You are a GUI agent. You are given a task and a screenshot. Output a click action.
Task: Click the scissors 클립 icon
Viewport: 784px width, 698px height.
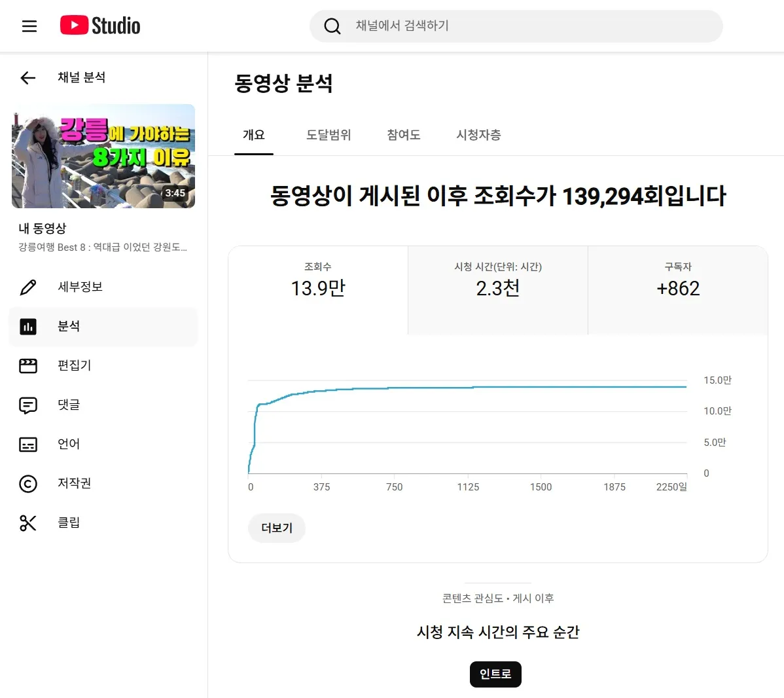point(28,523)
